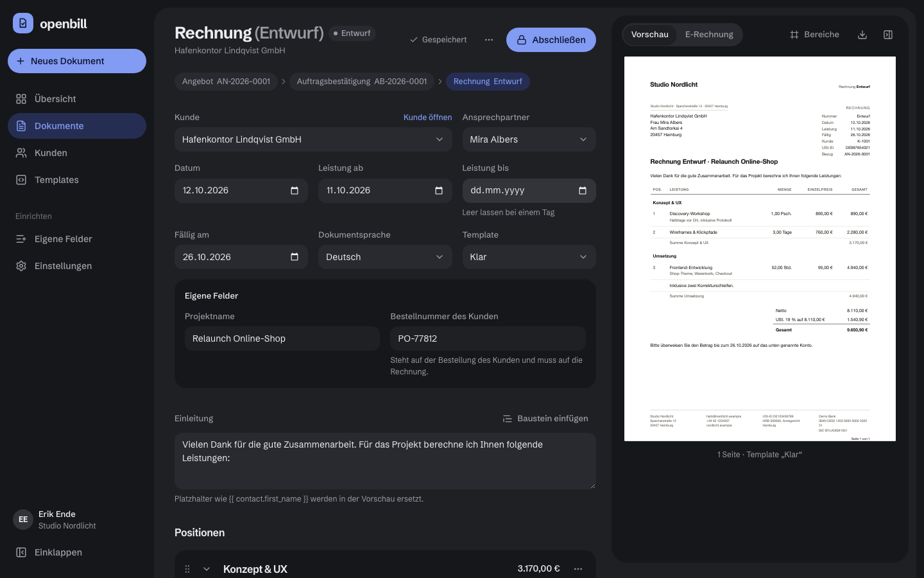Click the 3.170,00 € group total
The width and height of the screenshot is (924, 578).
(538, 569)
